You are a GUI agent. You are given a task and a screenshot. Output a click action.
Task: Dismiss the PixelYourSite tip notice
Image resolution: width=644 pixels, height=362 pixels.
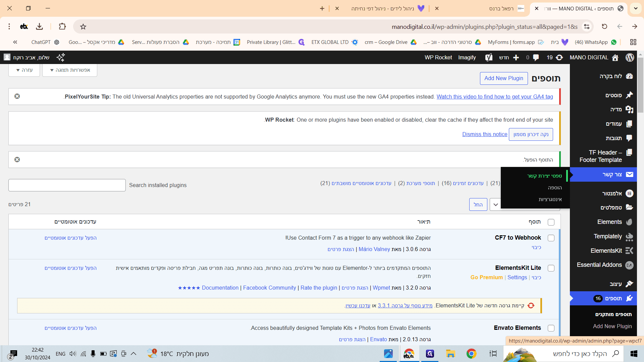coord(17,96)
